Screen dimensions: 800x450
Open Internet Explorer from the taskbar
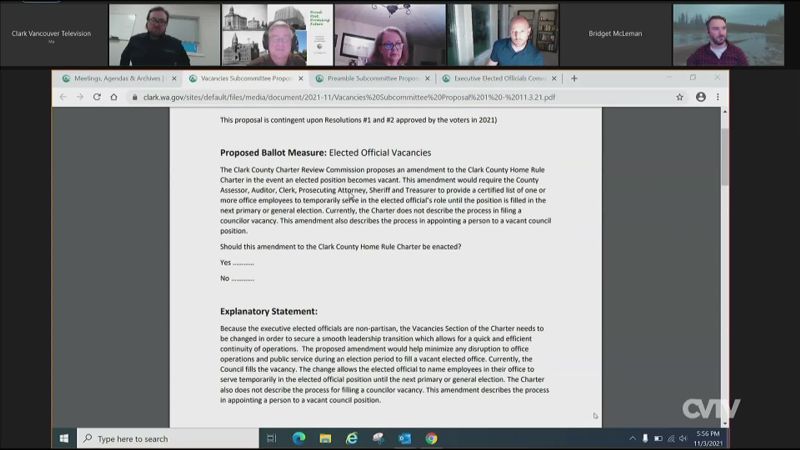[x=351, y=438]
